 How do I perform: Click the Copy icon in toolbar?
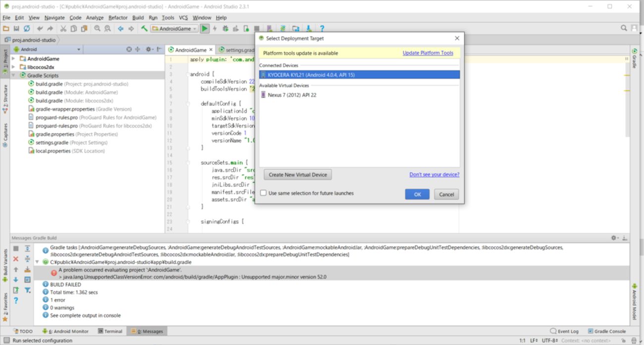(x=74, y=29)
